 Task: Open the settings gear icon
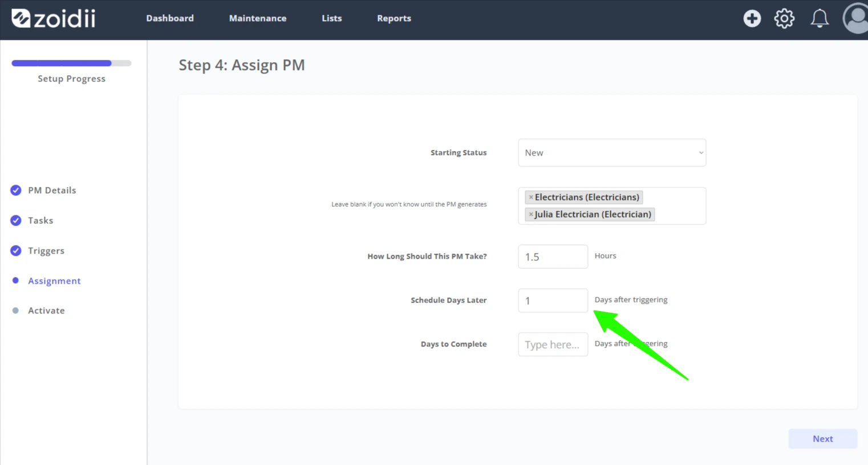click(x=784, y=18)
